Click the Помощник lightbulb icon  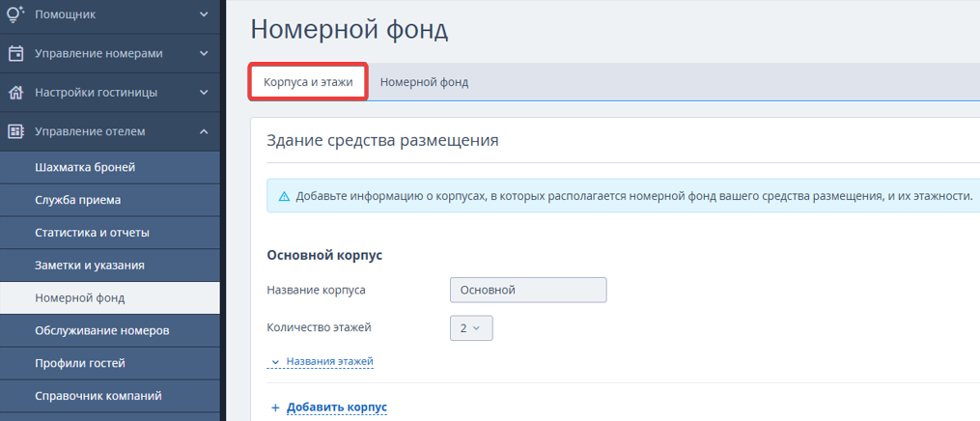click(x=15, y=14)
